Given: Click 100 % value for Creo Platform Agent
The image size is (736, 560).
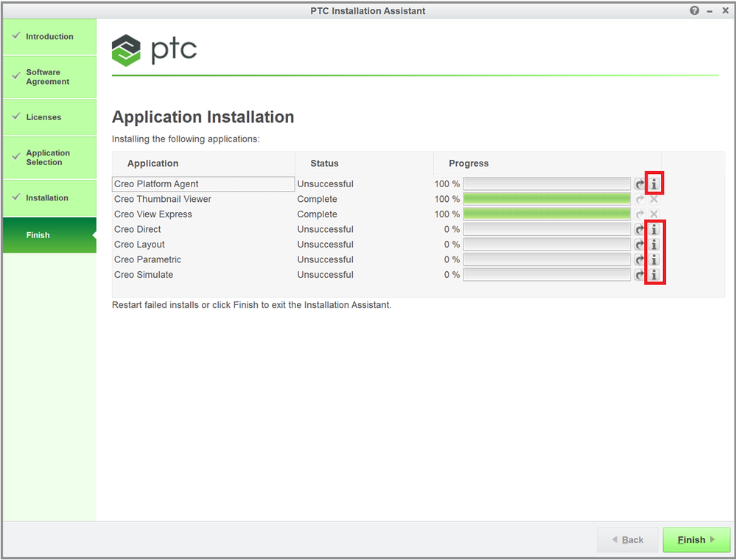Looking at the screenshot, I should [447, 184].
